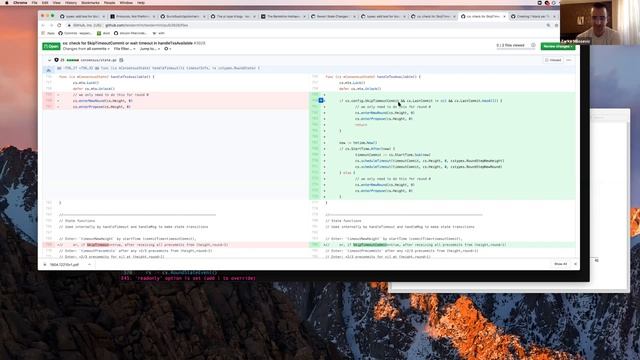The width and height of the screenshot is (640, 360).
Task: Click the diffstat bar next to consensus/state.go
Action: (x=73, y=60)
